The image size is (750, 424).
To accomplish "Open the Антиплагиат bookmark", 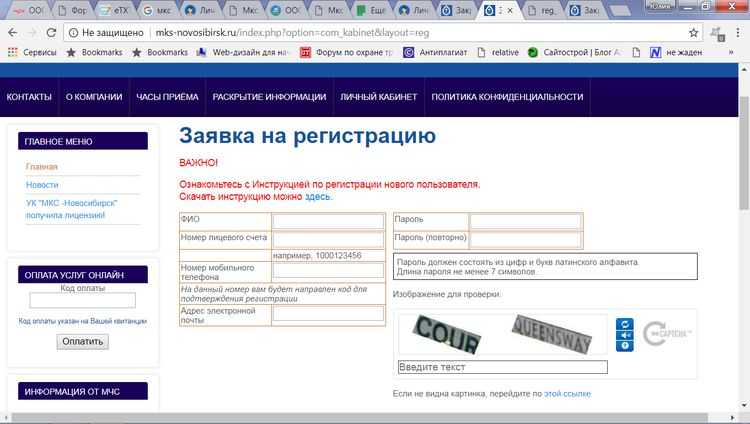I will coord(436,52).
